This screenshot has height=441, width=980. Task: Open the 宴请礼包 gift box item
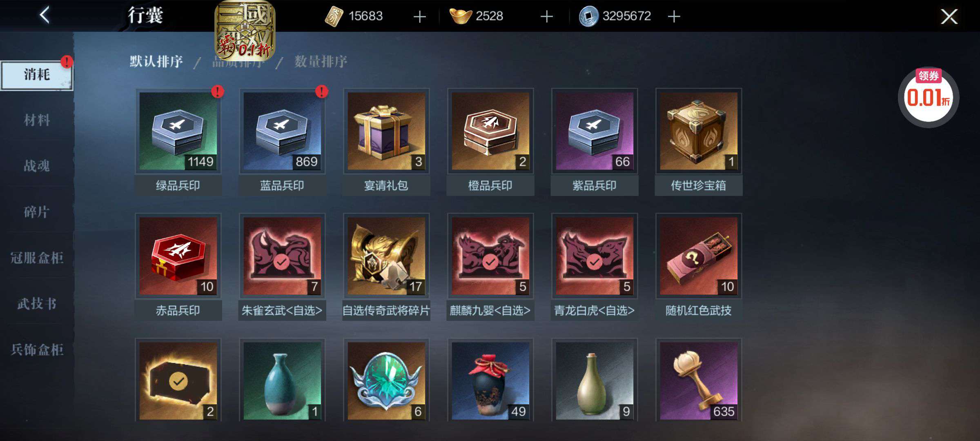pyautogui.click(x=386, y=131)
